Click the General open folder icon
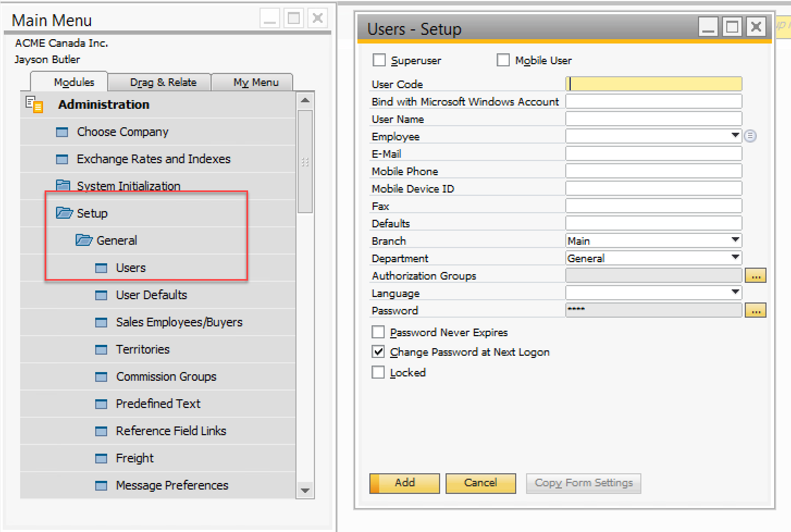The width and height of the screenshot is (791, 532). pyautogui.click(x=84, y=240)
